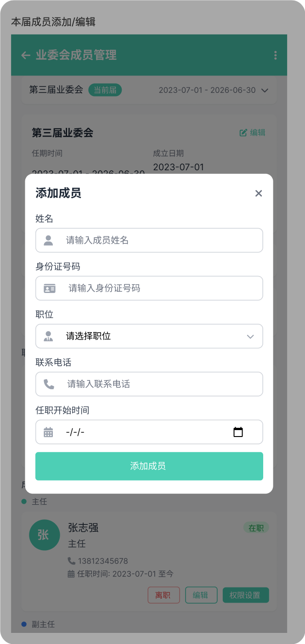
Task: Click the phone icon in 联系电话 field
Action: [x=49, y=384]
